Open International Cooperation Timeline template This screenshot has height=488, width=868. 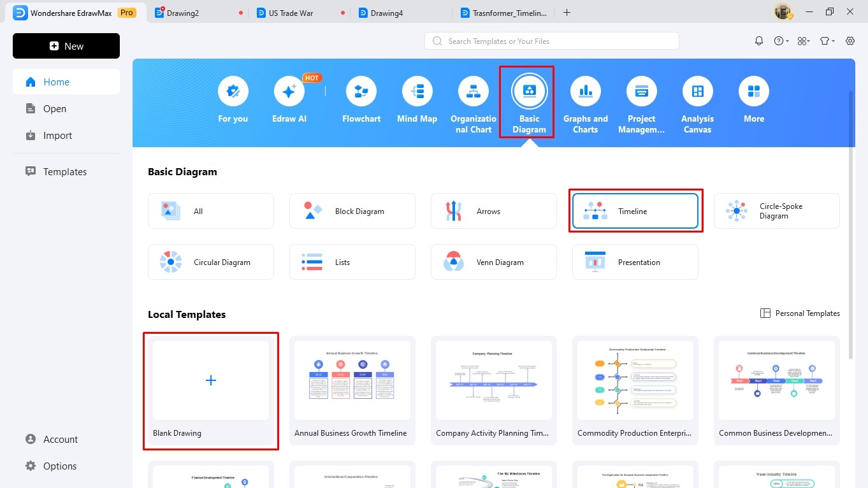[x=352, y=475]
